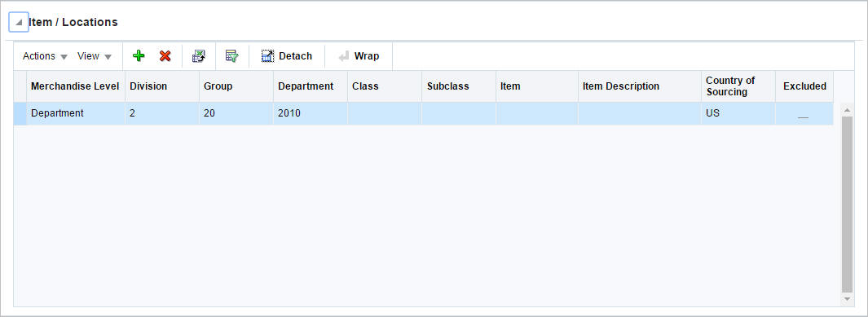The image size is (868, 317).
Task: Open the Actions dropdown menu
Action: click(45, 56)
